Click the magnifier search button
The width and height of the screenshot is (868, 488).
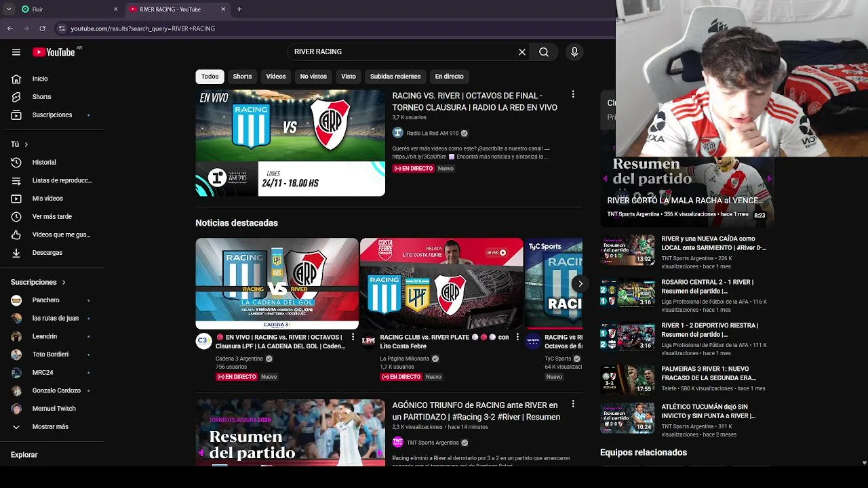click(544, 52)
